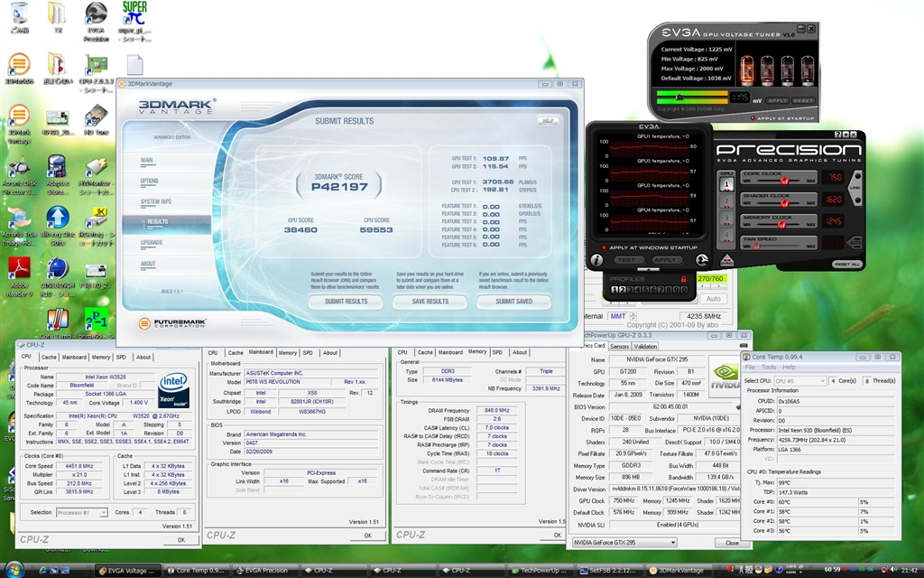The image size is (924, 578).
Task: Click Submit Results in 3DMark Vantage
Action: click(x=346, y=302)
